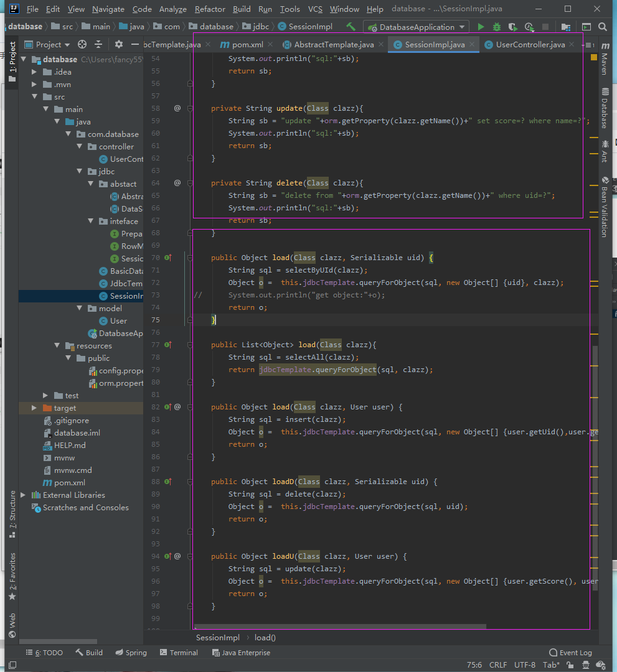The height and width of the screenshot is (672, 617).
Task: Select Scratches and Consoles node
Action: (x=80, y=508)
